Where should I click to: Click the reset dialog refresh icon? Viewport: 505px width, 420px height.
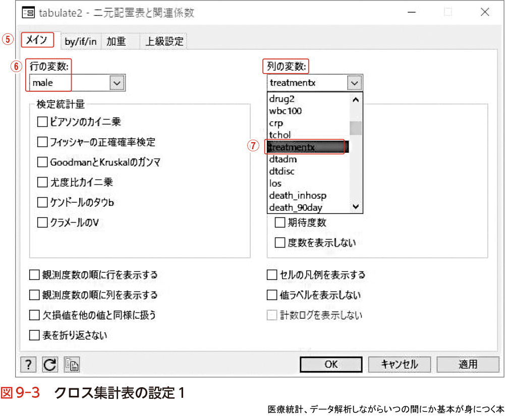(x=50, y=364)
